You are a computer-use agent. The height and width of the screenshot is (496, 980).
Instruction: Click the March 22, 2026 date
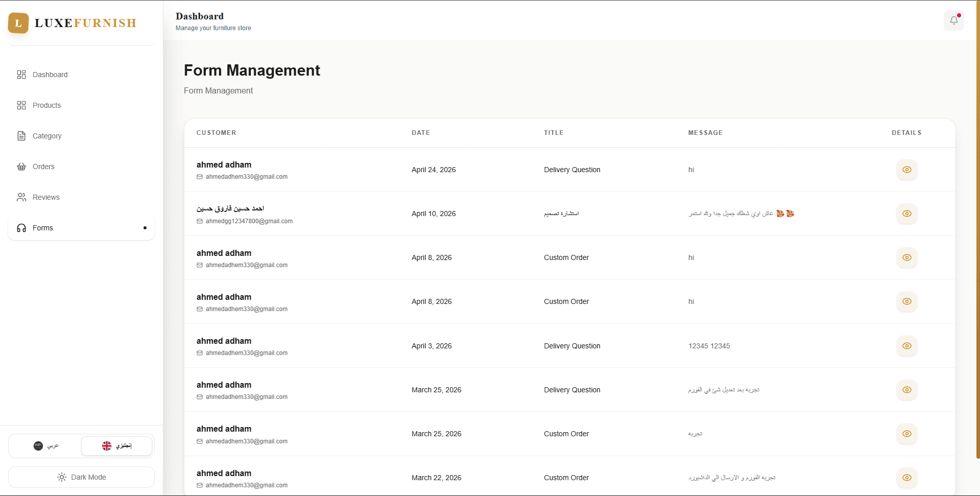[436, 478]
